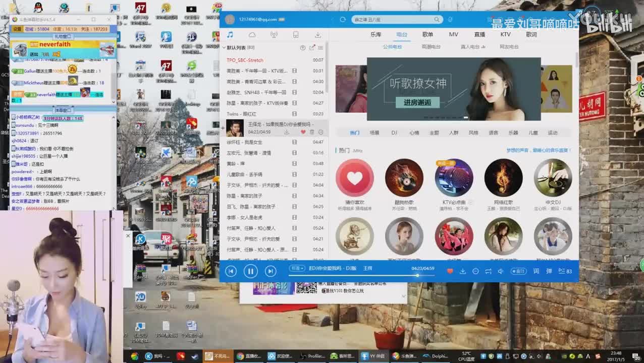Toggle favorite heart in bottom player bar

450,271
